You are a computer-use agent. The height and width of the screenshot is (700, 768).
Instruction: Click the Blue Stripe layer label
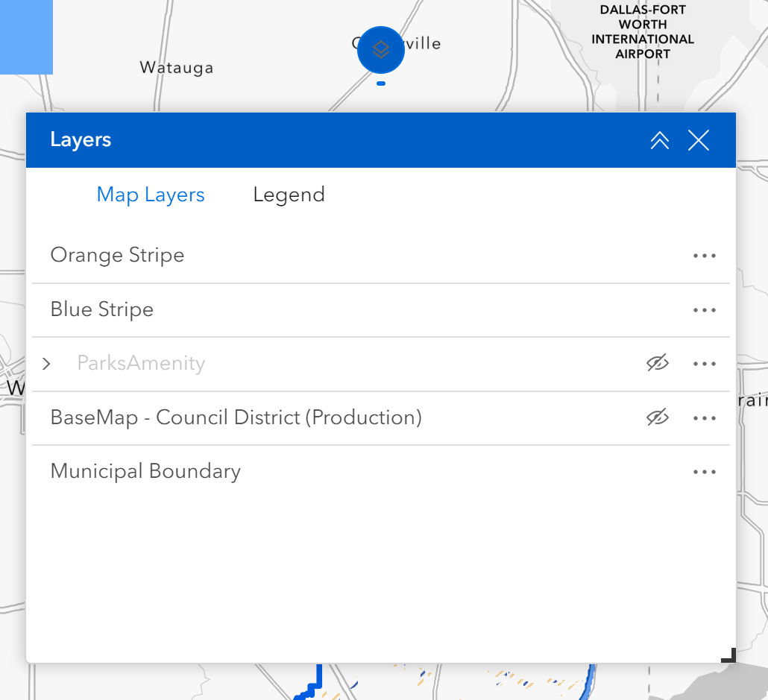coord(101,309)
